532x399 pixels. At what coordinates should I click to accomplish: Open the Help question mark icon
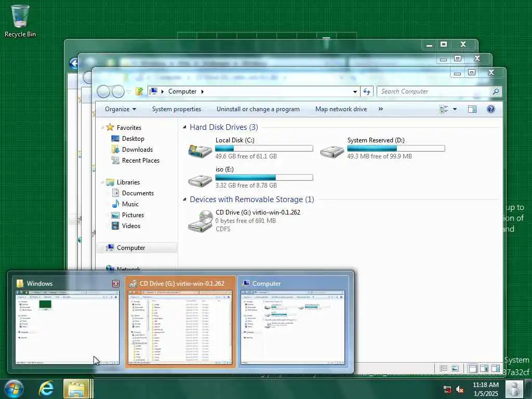pyautogui.click(x=490, y=109)
